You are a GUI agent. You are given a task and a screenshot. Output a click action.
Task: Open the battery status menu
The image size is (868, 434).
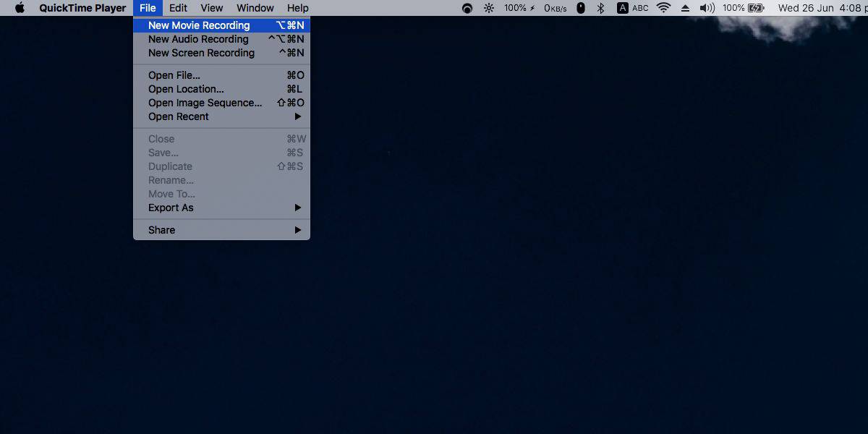[x=743, y=8]
